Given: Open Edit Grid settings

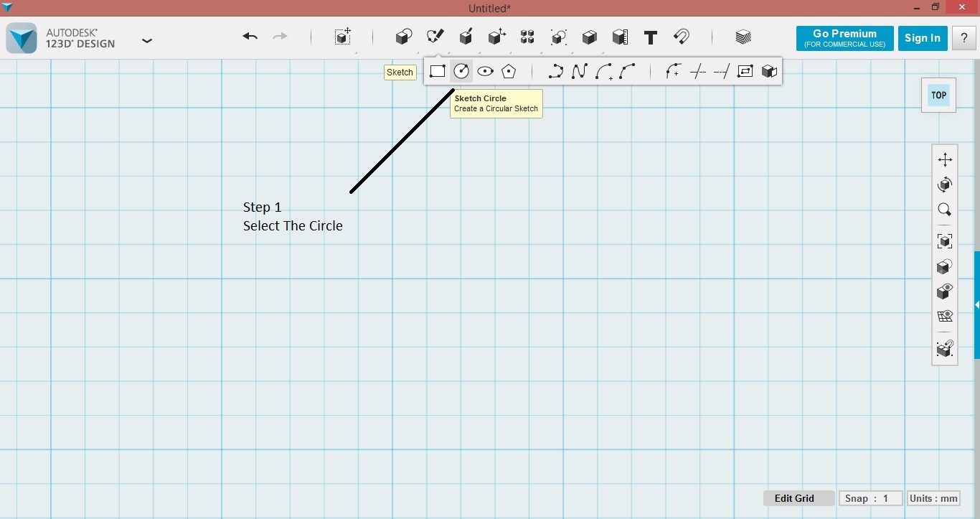Looking at the screenshot, I should click(793, 498).
